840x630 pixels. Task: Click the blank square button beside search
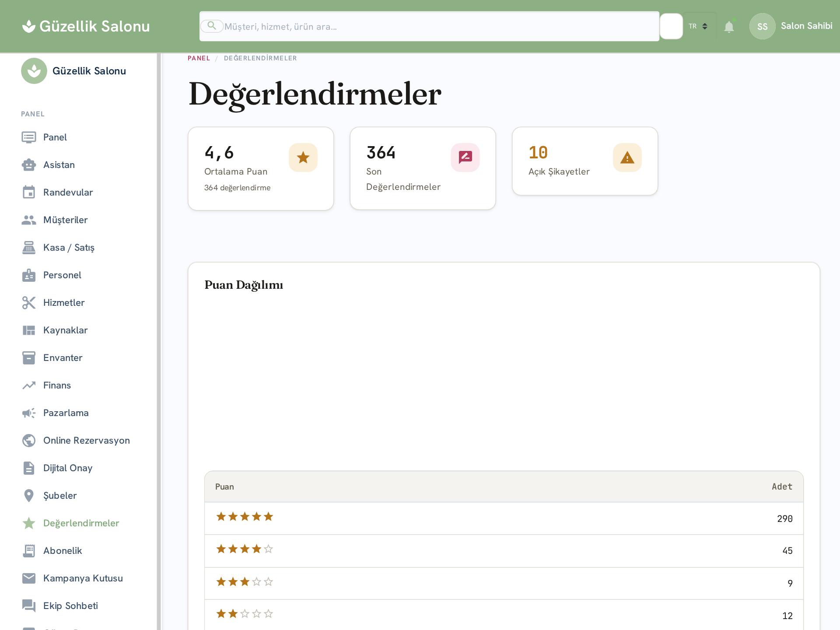[671, 26]
